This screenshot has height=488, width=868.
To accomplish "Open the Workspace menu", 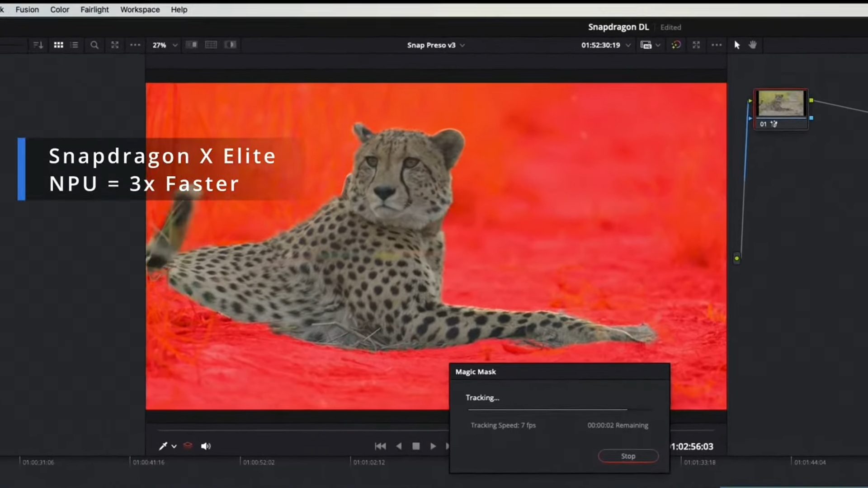I will (140, 9).
